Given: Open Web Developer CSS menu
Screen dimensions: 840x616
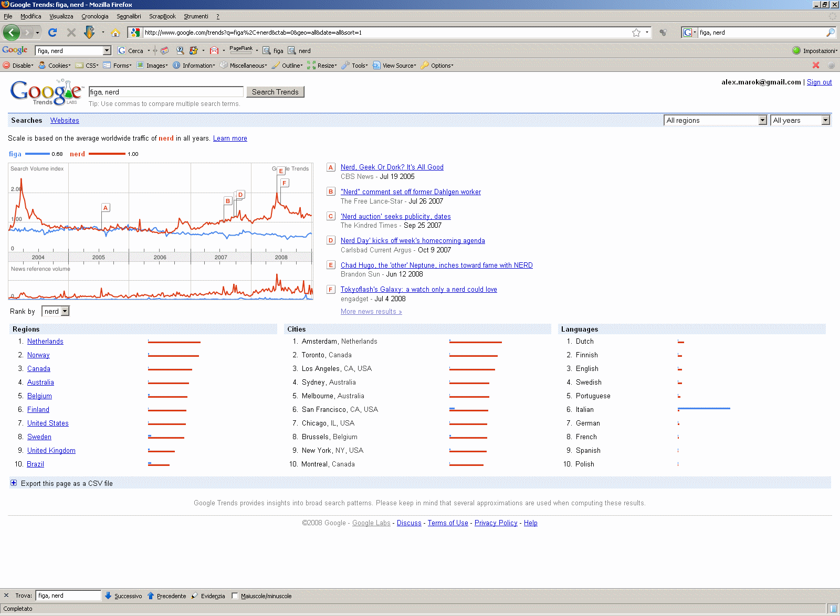Looking at the screenshot, I should coord(87,66).
